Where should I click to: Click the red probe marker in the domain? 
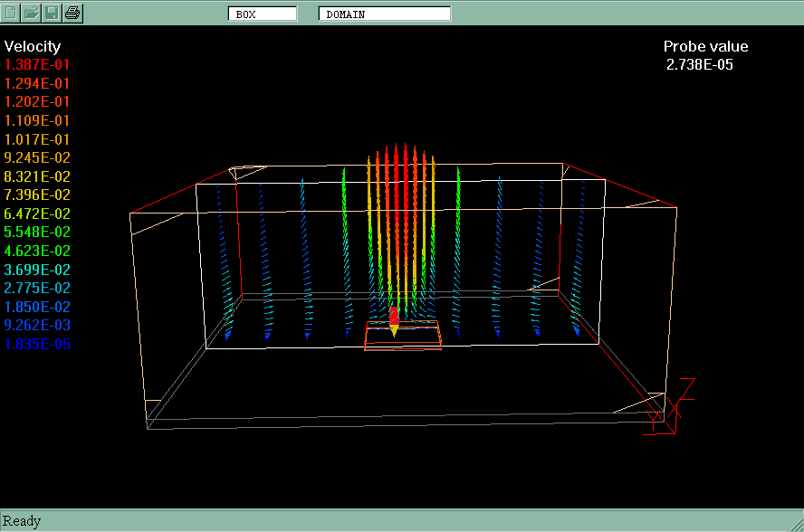point(394,315)
